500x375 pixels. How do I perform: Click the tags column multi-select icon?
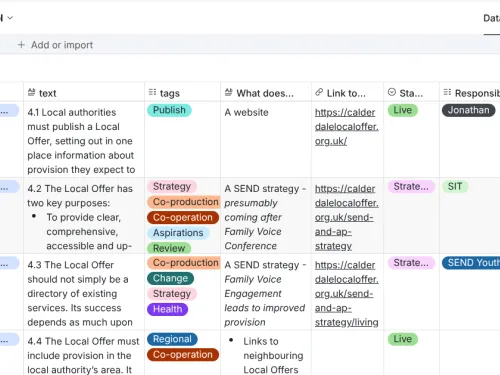(152, 92)
